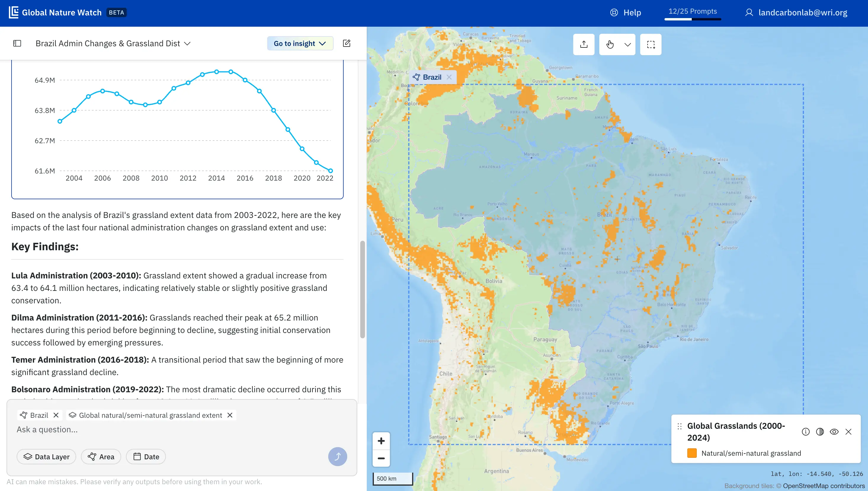
Task: Adjust Global Grasslands layer opacity icon
Action: pos(820,432)
